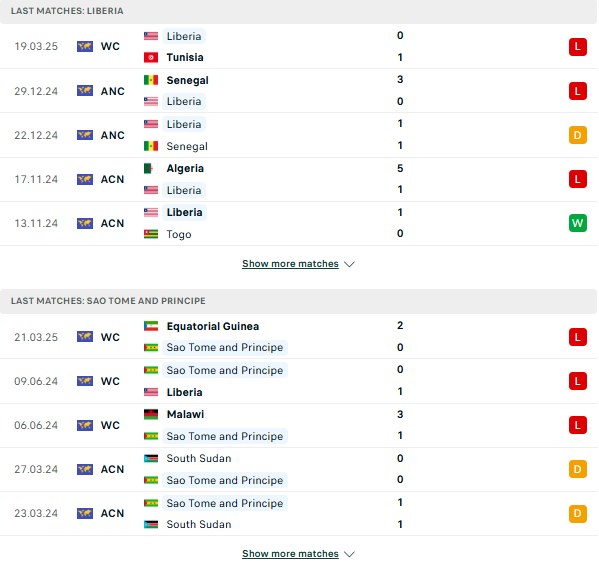Viewport: 599px width, 566px height.
Task: Click red L badge for Liberia vs Tunisia
Action: (x=578, y=47)
